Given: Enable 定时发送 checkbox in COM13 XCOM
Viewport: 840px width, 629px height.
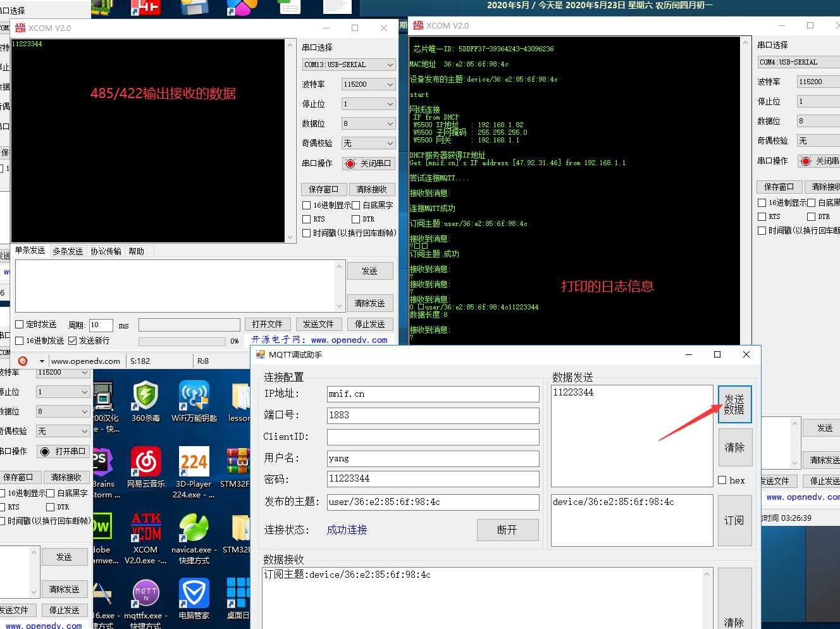Looking at the screenshot, I should tap(20, 325).
